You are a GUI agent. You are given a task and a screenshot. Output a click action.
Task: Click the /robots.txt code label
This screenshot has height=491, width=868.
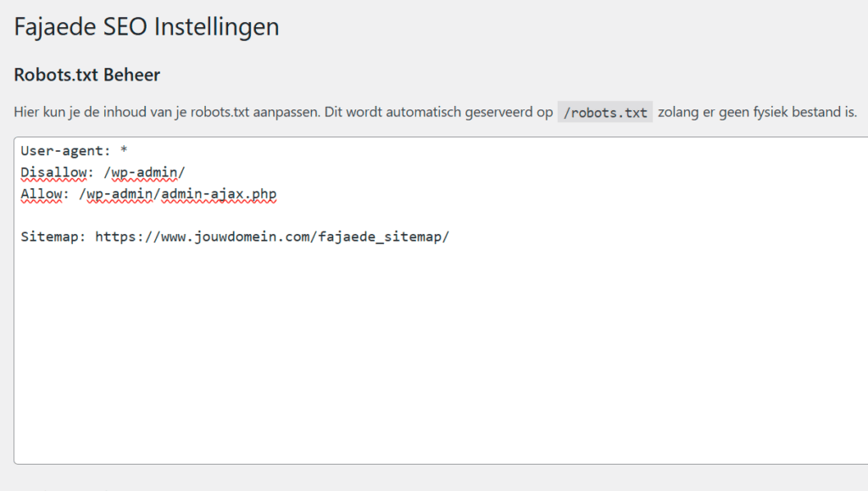tap(604, 112)
